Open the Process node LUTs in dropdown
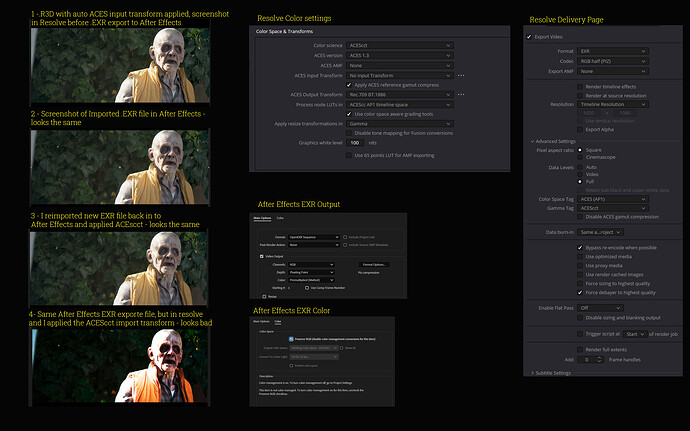 pos(400,105)
